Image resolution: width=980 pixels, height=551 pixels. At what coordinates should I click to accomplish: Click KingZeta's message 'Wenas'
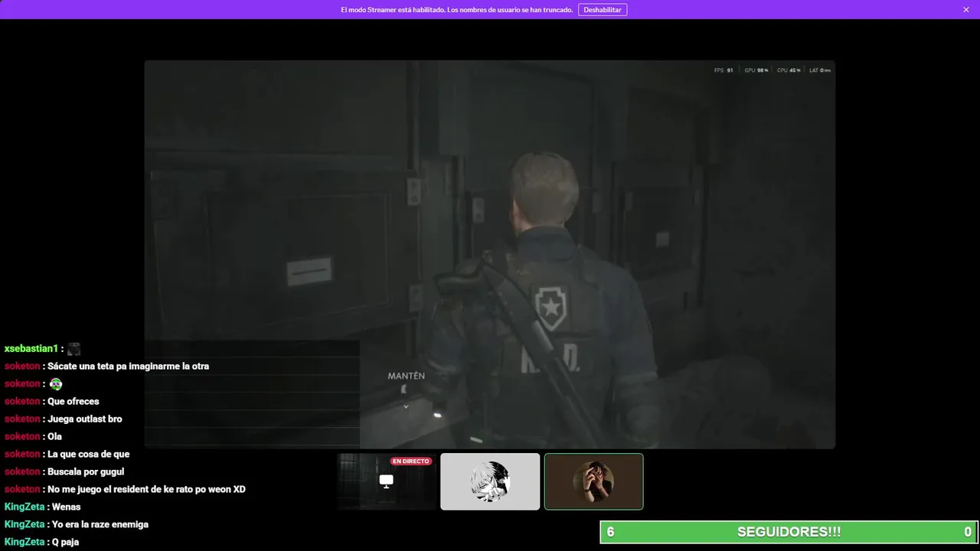pos(66,507)
